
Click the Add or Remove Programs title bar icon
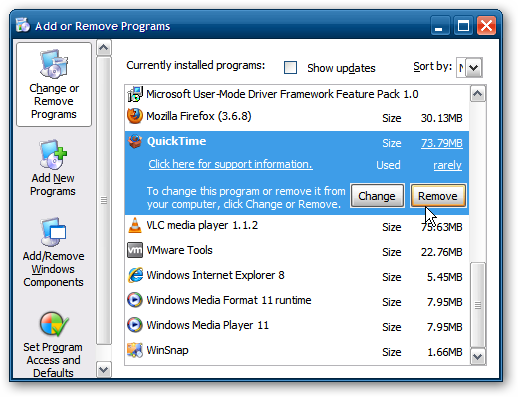(23, 25)
